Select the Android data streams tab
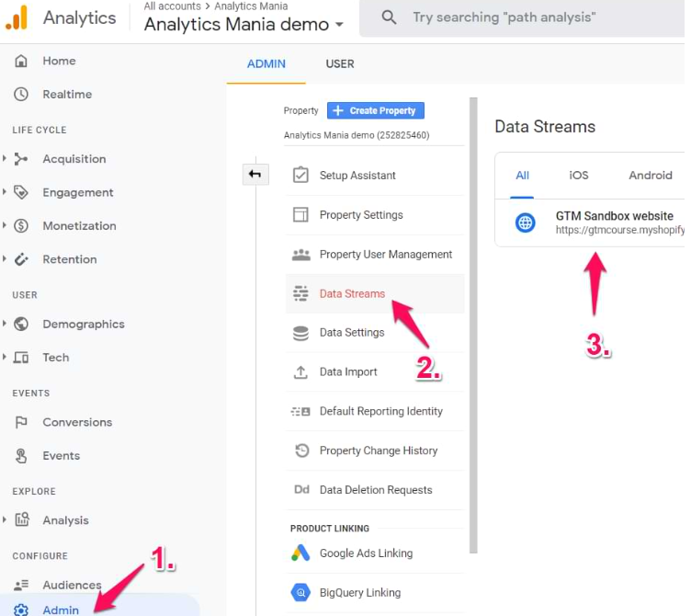Image resolution: width=691 pixels, height=616 pixels. coord(651,176)
